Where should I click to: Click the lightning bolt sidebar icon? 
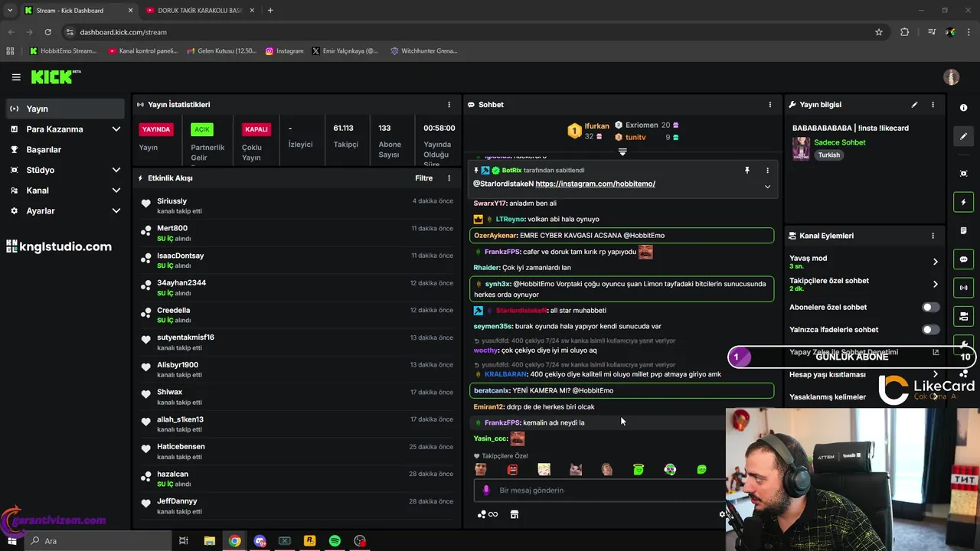(963, 203)
